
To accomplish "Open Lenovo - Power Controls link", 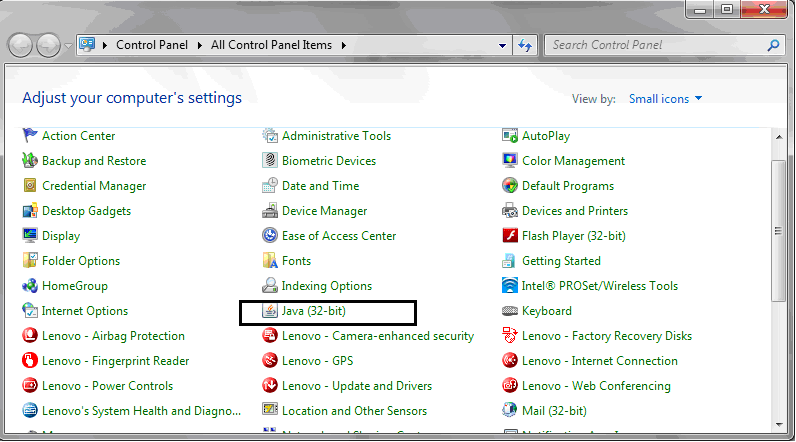I will click(x=108, y=386).
